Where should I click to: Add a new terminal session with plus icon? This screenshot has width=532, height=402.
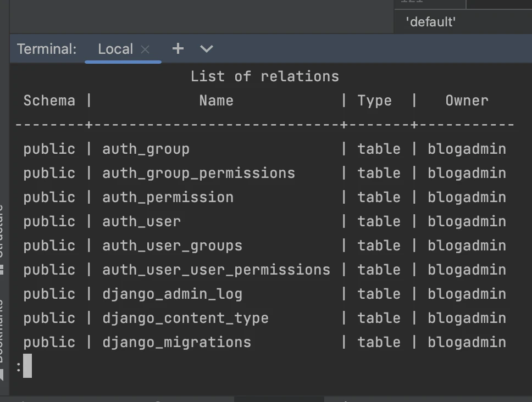pyautogui.click(x=178, y=49)
